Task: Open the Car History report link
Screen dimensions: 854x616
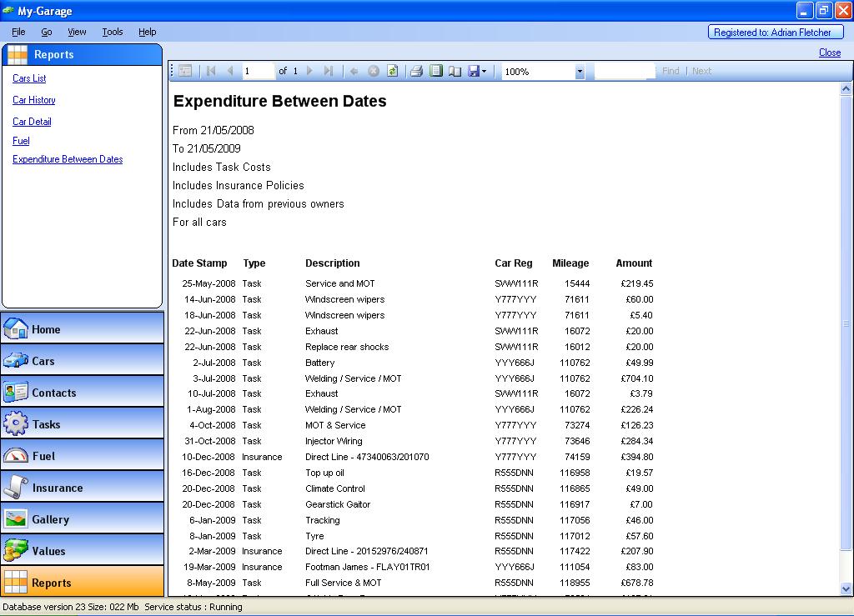Action: coord(34,100)
